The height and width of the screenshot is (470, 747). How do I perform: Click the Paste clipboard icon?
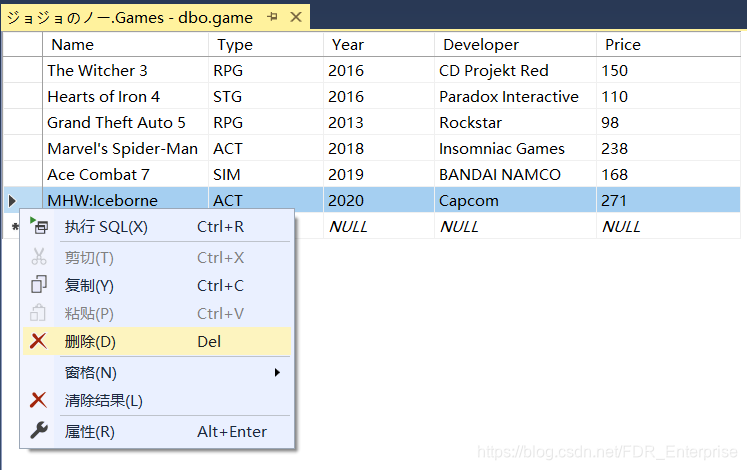(x=38, y=313)
